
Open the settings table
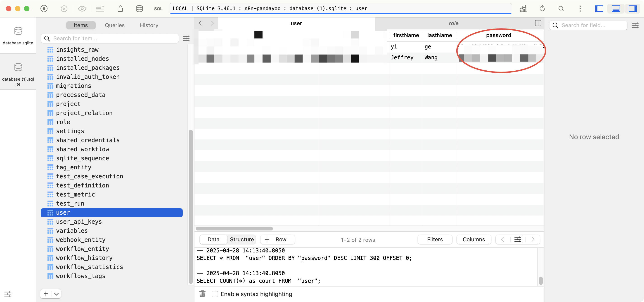tap(111, 131)
